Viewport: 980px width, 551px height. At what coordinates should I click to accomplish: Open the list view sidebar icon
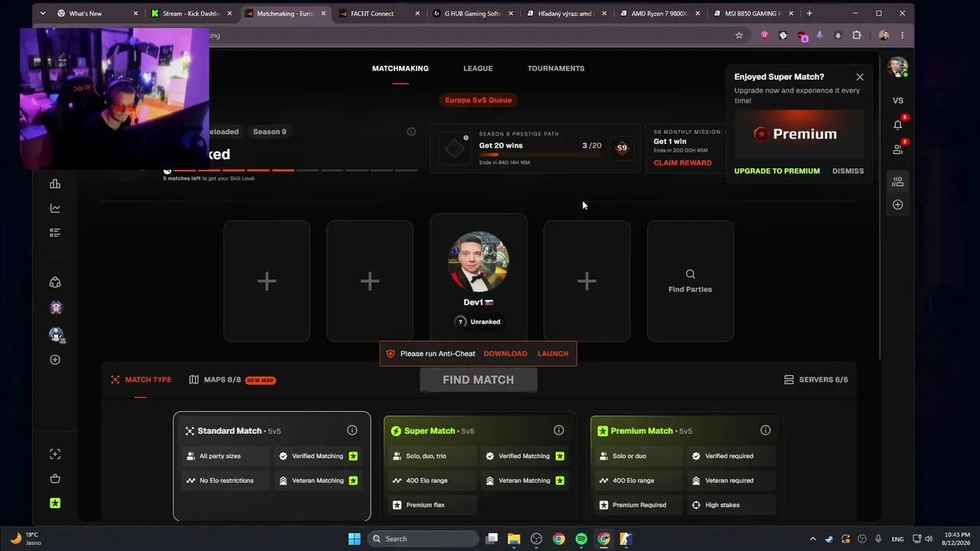[55, 233]
